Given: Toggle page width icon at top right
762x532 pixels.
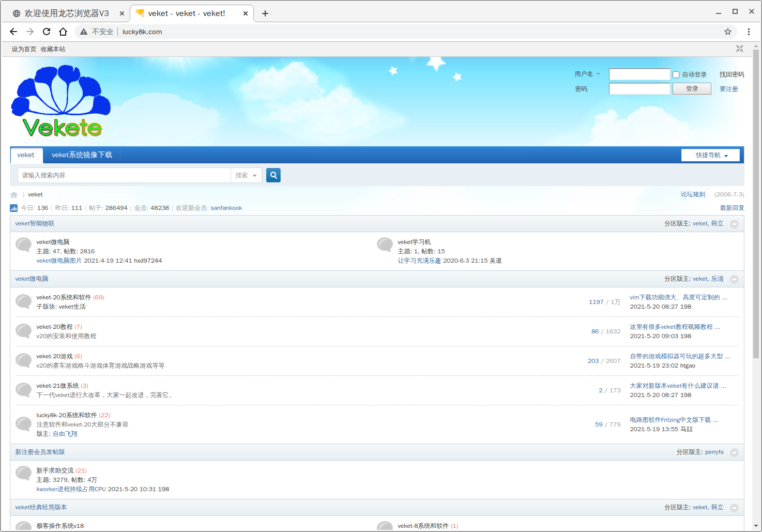Looking at the screenshot, I should [x=740, y=49].
